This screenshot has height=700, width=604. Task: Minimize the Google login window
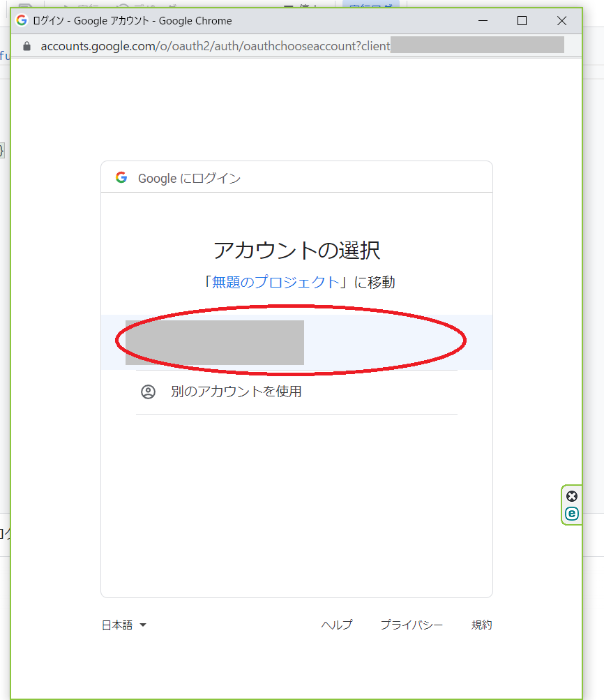(482, 21)
